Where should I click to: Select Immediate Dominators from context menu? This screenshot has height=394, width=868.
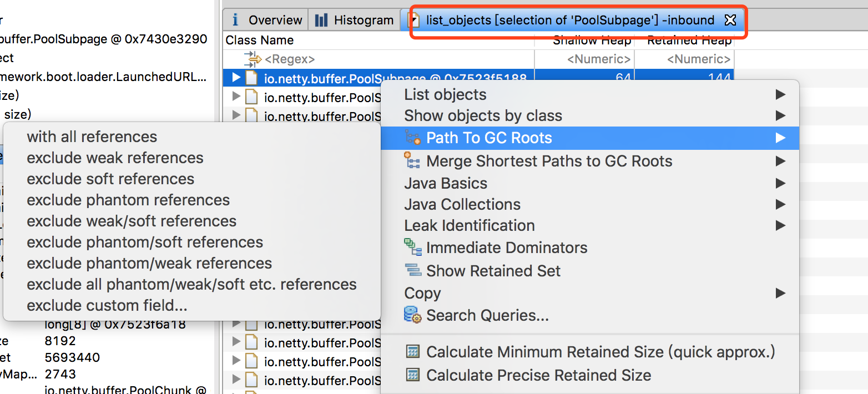(x=590, y=247)
